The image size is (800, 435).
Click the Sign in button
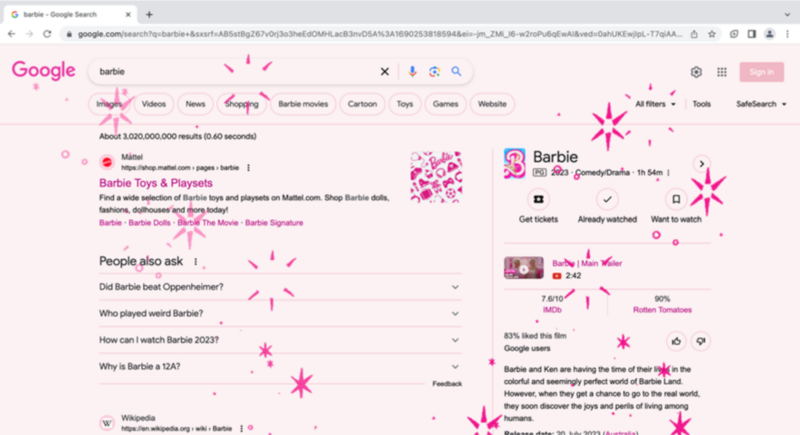762,72
